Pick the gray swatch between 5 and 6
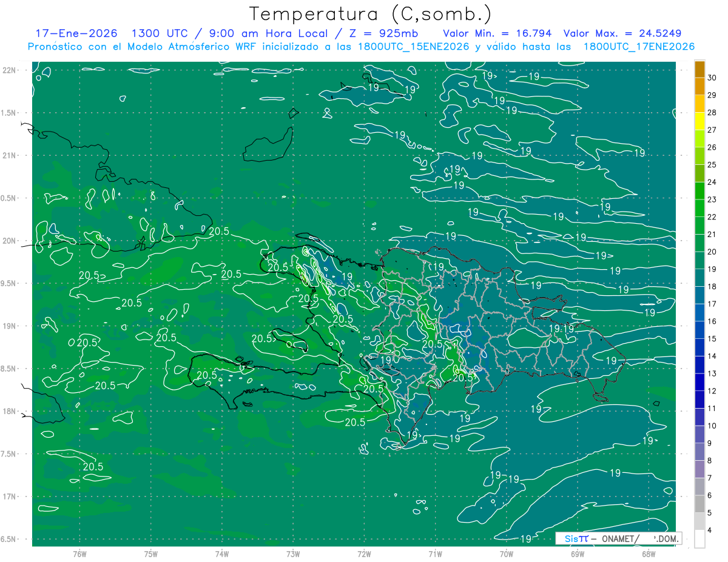Viewport: 728px width, 562px height. click(699, 504)
